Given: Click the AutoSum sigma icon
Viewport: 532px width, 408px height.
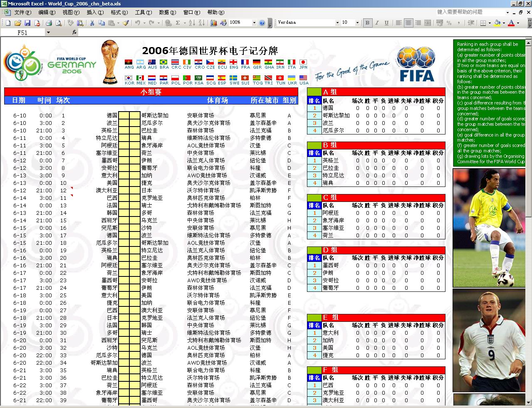Looking at the screenshot, I should tap(178, 23).
